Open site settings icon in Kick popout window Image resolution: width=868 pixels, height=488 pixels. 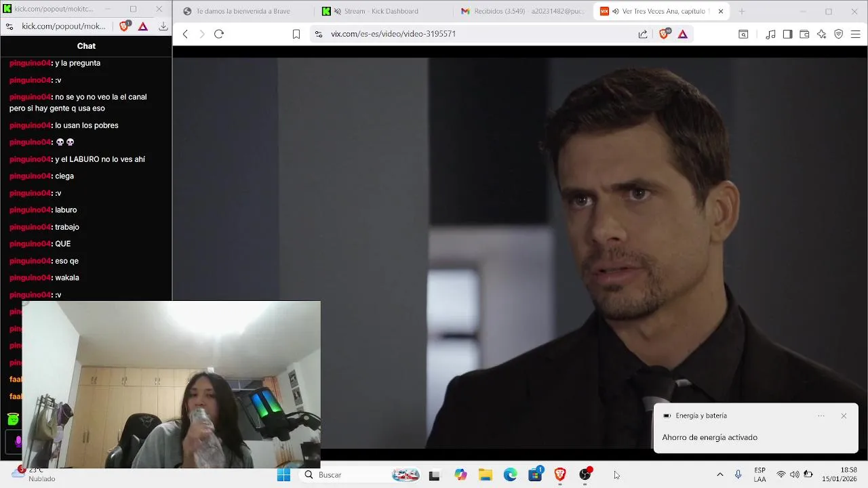click(x=9, y=26)
